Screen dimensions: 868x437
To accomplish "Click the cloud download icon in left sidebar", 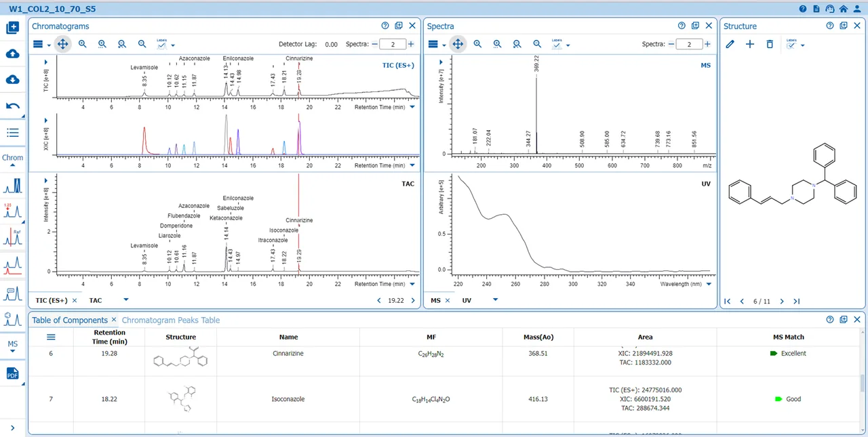I will 12,80.
